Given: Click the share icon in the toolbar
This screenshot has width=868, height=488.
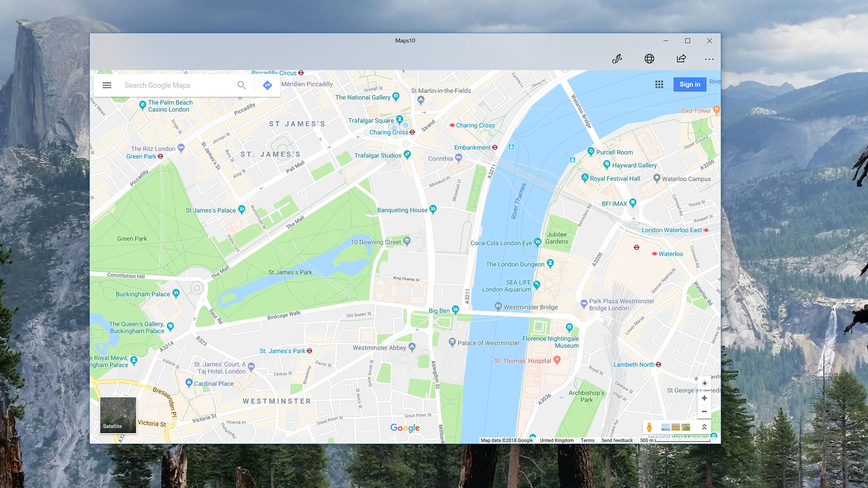Looking at the screenshot, I should [x=681, y=59].
